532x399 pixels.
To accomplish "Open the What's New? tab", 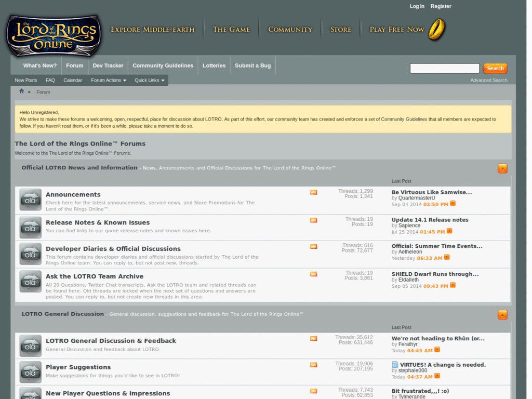I will click(x=39, y=65).
